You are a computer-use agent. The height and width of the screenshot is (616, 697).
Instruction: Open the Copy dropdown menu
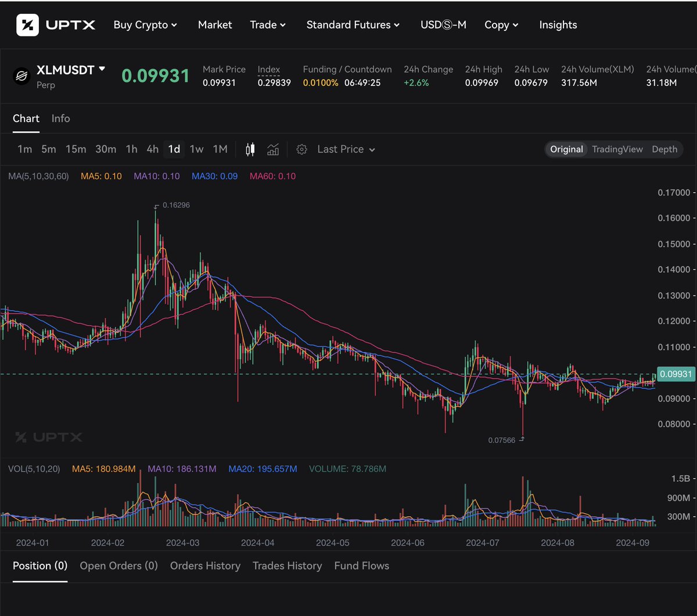[502, 25]
